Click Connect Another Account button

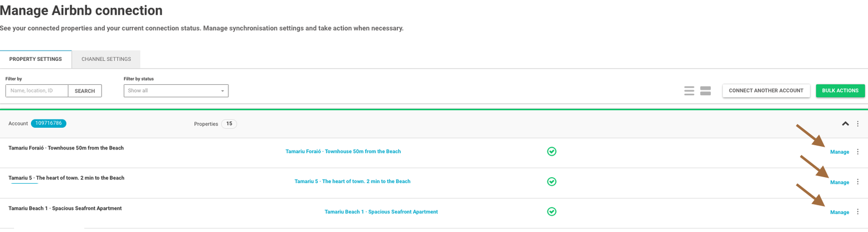pyautogui.click(x=765, y=91)
